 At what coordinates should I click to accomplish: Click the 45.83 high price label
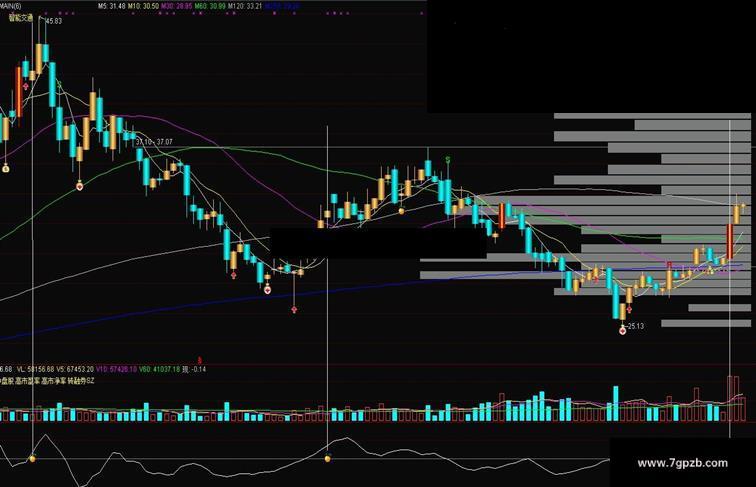(54, 21)
